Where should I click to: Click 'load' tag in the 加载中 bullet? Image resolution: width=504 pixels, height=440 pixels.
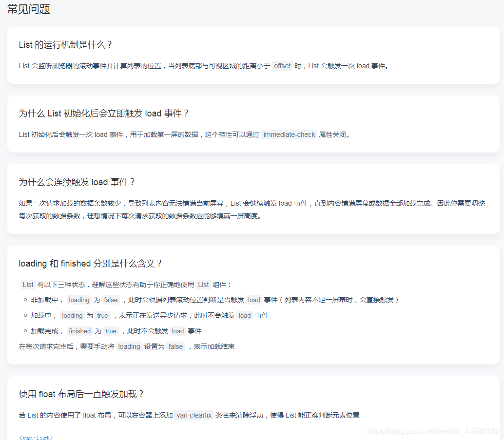[x=245, y=316]
